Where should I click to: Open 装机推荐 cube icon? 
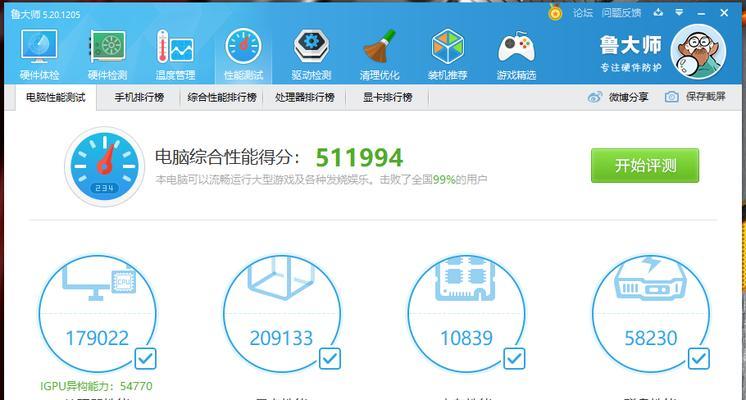[x=447, y=47]
